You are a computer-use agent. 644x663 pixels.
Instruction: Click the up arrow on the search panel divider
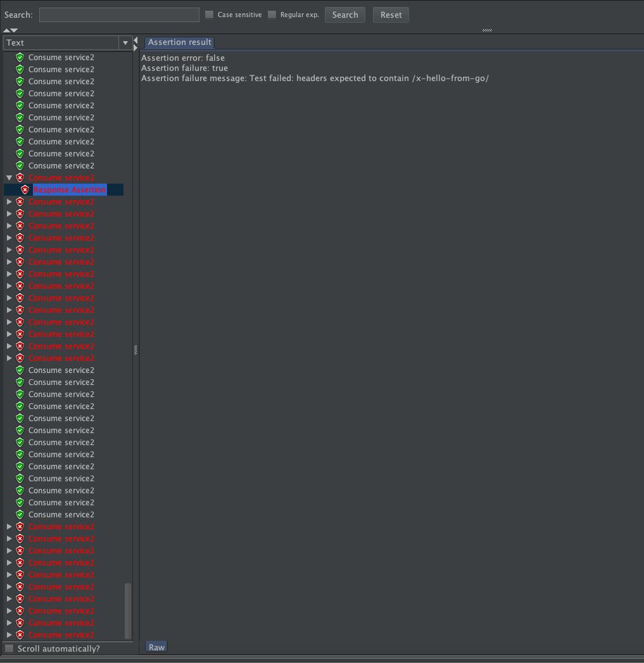(6, 30)
